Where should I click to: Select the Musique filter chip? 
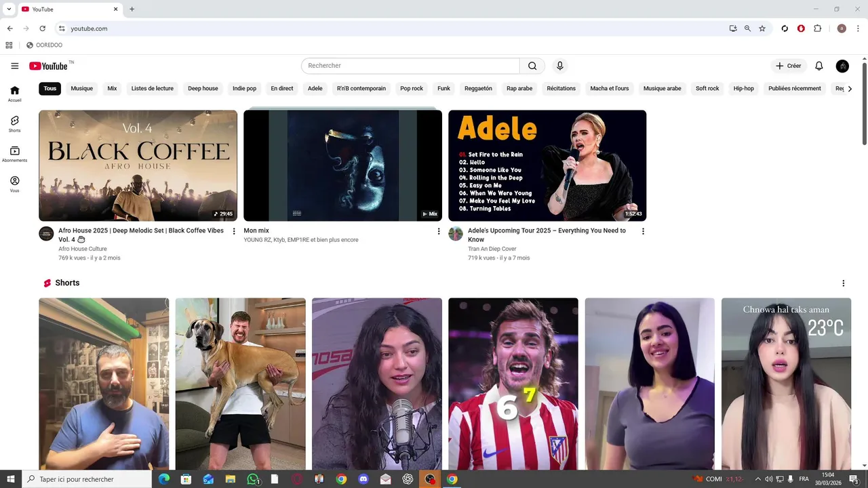[82, 88]
